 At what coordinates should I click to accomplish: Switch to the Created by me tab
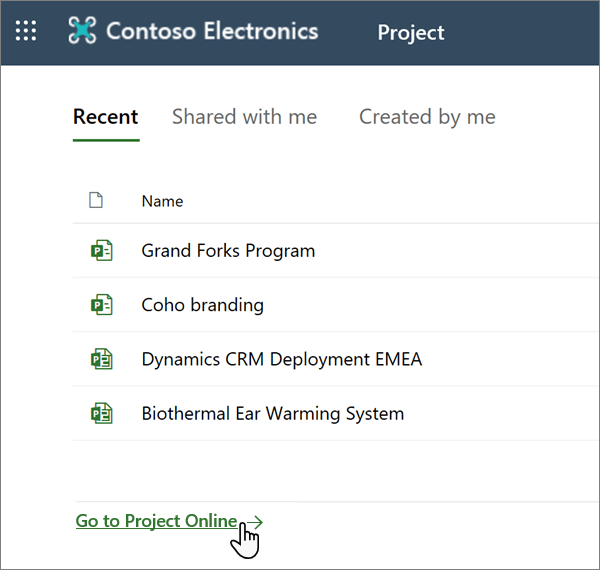click(427, 117)
